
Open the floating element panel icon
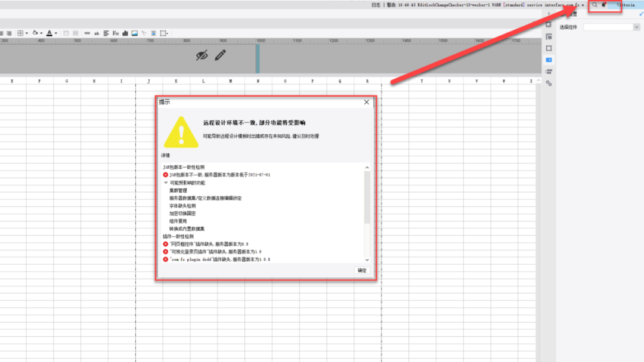(x=549, y=48)
